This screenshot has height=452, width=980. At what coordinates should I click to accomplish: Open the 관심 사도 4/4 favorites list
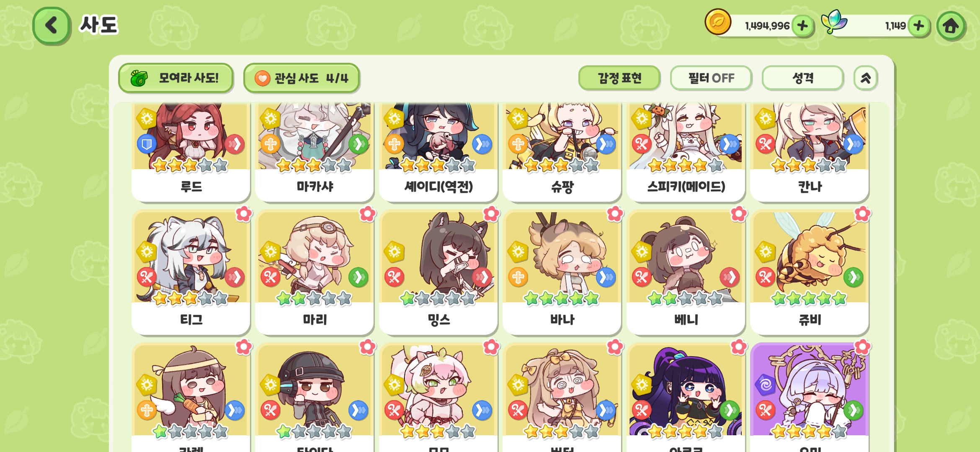click(x=302, y=78)
